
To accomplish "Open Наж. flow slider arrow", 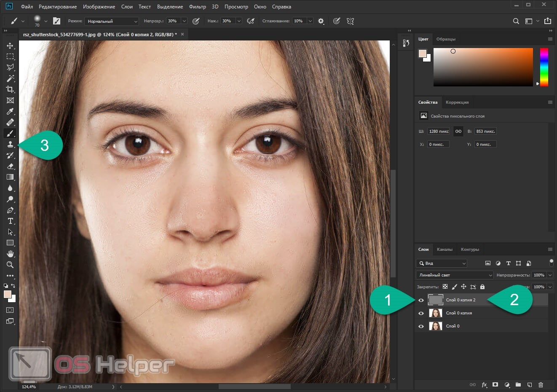I will (x=239, y=21).
